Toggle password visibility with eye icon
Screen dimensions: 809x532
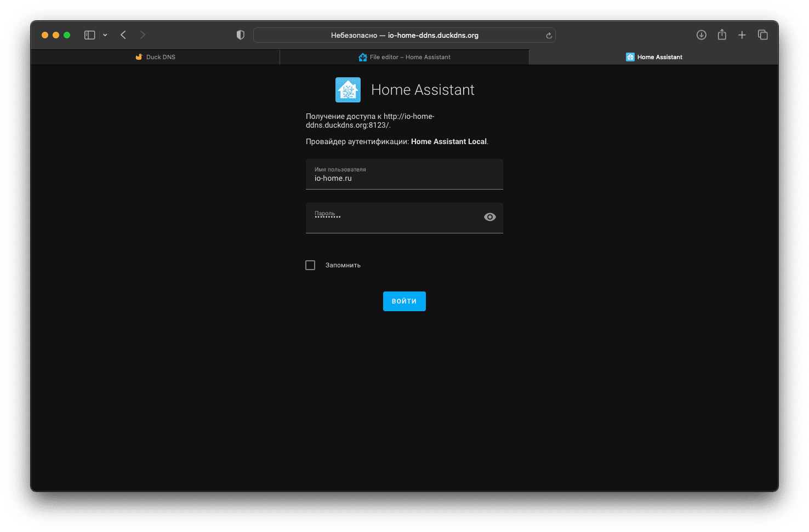(490, 217)
